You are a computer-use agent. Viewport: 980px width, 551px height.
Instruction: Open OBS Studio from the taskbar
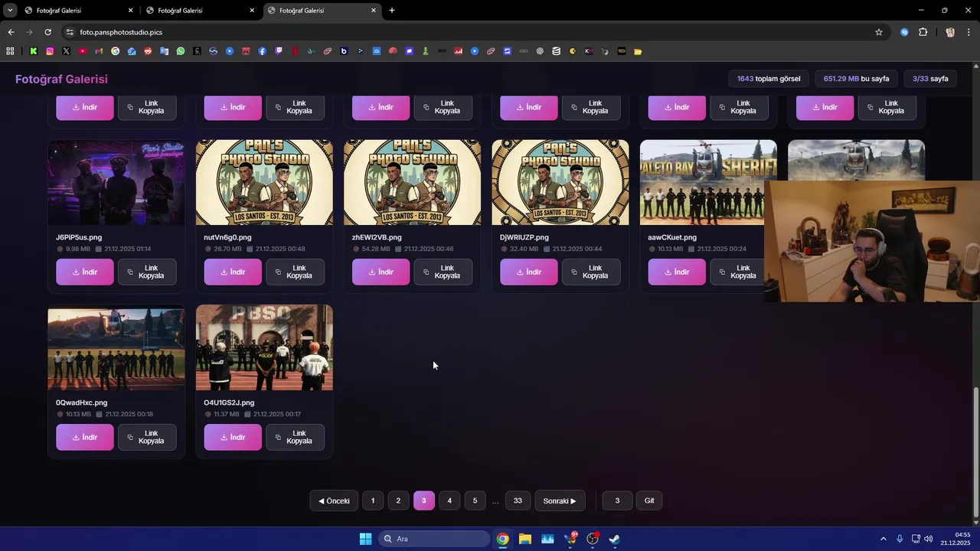click(x=592, y=539)
